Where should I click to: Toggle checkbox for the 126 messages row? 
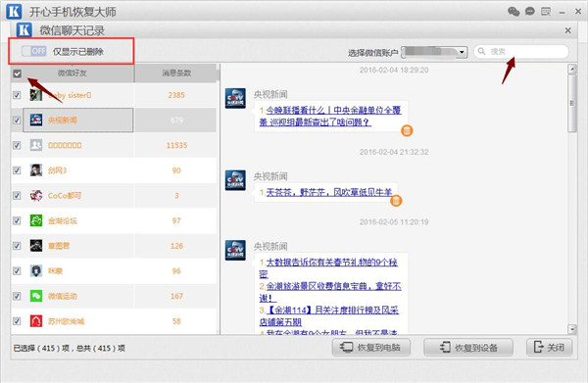(x=17, y=246)
